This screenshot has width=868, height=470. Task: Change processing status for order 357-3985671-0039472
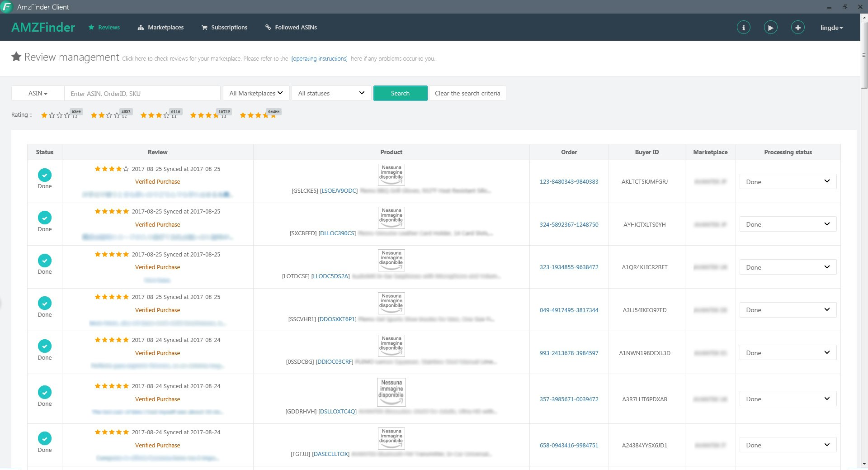[x=788, y=399]
